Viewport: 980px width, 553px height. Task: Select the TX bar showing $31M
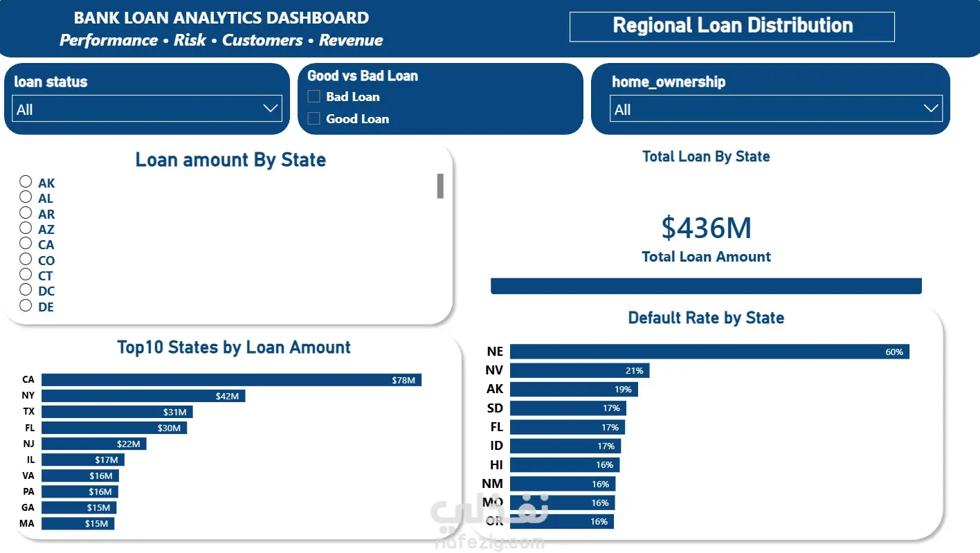[x=117, y=412]
